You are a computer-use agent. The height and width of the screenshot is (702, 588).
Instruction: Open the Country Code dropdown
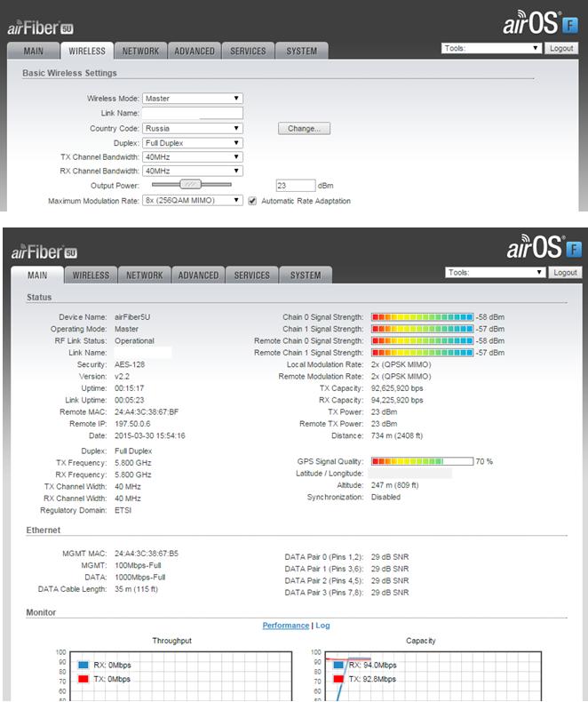point(193,129)
